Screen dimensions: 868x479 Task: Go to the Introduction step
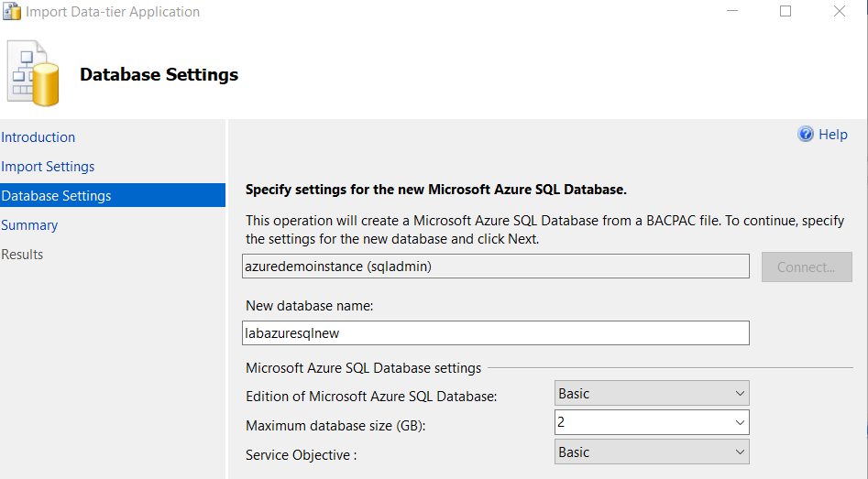point(38,137)
